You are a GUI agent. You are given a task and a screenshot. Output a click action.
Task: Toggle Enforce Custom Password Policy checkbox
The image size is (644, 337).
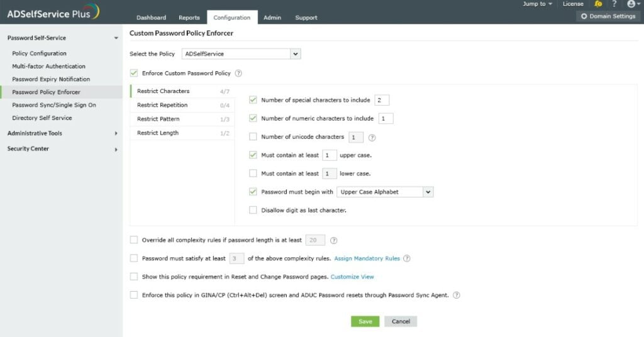[x=134, y=73]
